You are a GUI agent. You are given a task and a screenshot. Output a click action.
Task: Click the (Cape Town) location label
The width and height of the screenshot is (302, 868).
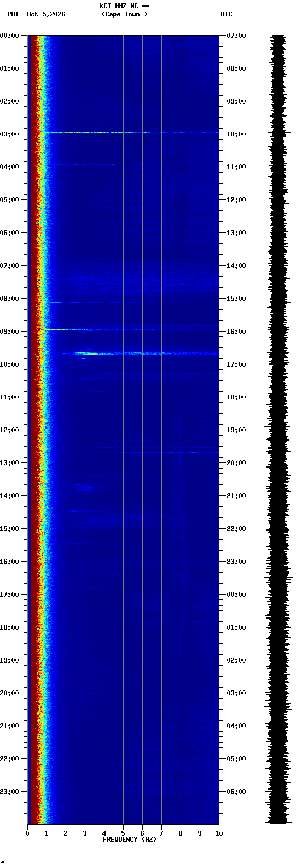pyautogui.click(x=124, y=14)
